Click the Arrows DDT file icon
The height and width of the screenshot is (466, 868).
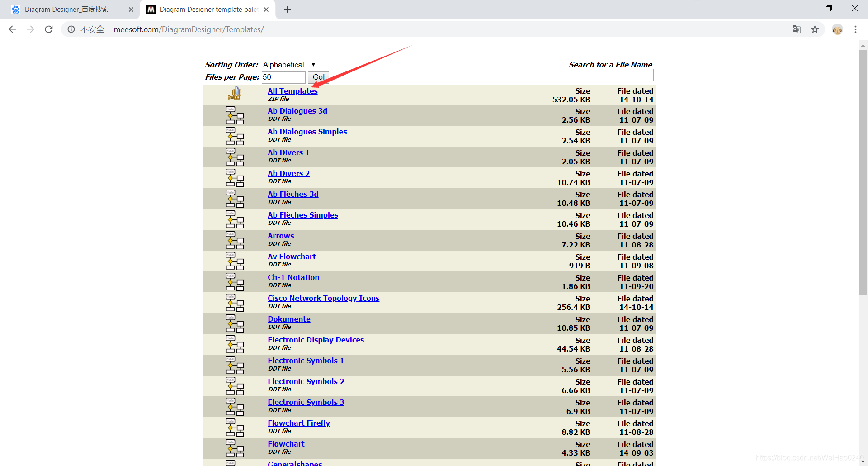(x=235, y=240)
